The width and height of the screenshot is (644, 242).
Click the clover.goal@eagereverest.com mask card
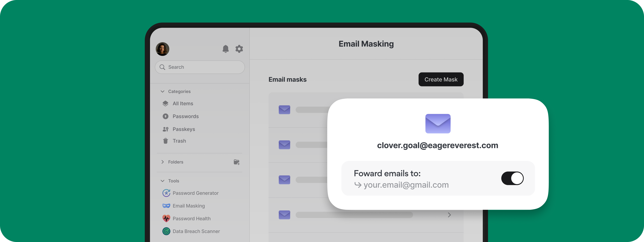pyautogui.click(x=438, y=146)
